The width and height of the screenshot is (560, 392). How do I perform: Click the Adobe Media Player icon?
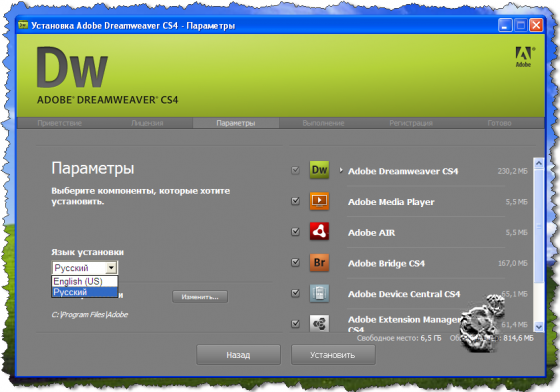319,201
